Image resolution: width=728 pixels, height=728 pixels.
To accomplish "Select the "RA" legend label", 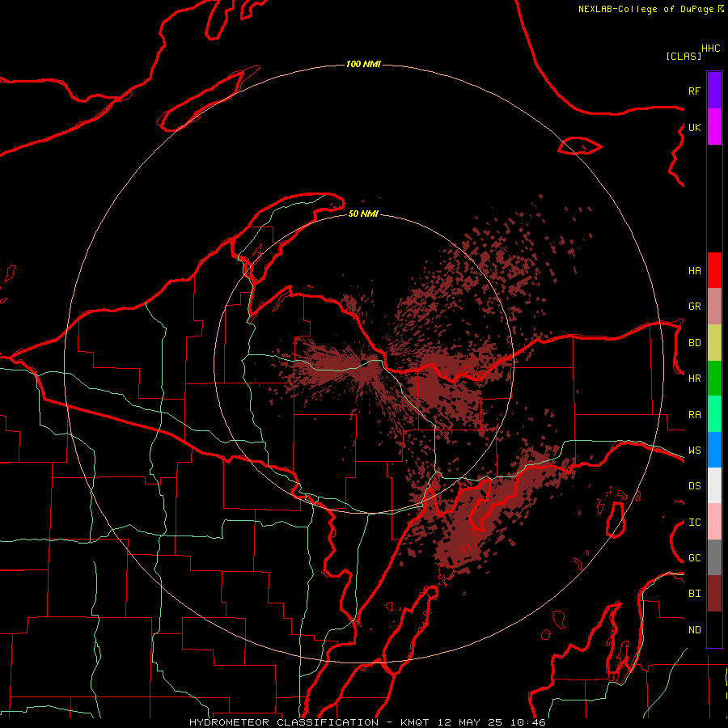I will point(694,415).
